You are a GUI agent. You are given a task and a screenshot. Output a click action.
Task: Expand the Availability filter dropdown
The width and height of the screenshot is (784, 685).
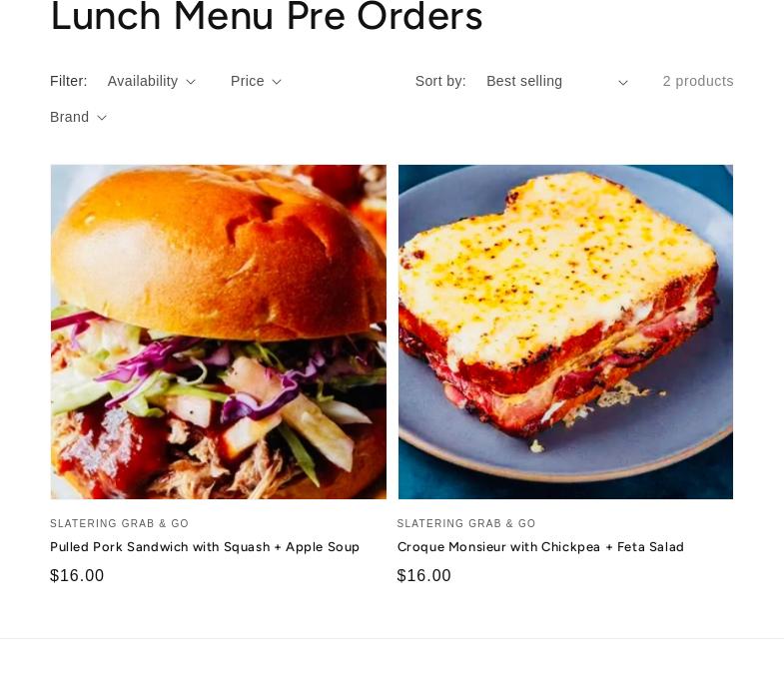[x=151, y=81]
